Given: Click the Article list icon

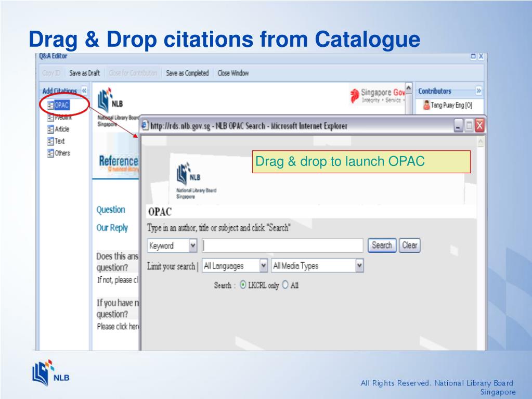Looking at the screenshot, I should (x=50, y=129).
